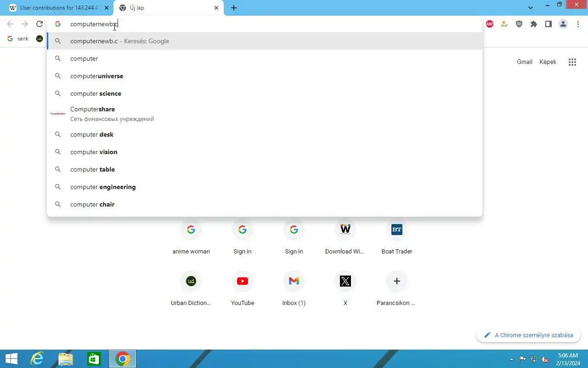Image resolution: width=588 pixels, height=368 pixels.
Task: Click the Action Center flag tray icon
Action: 523,359
